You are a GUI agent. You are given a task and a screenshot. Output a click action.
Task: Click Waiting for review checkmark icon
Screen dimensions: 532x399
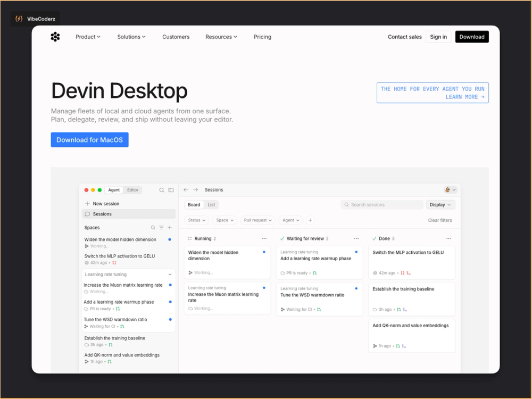pos(282,238)
